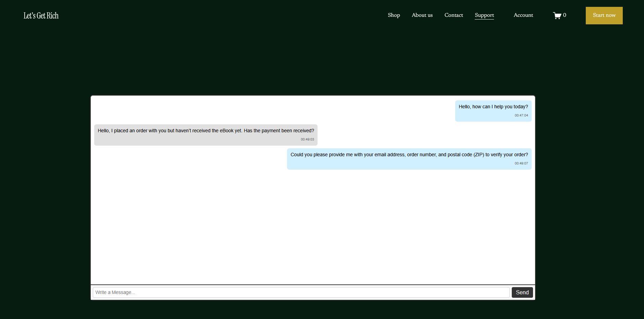The height and width of the screenshot is (319, 644).
Task: Send the chat message
Action: click(x=522, y=292)
